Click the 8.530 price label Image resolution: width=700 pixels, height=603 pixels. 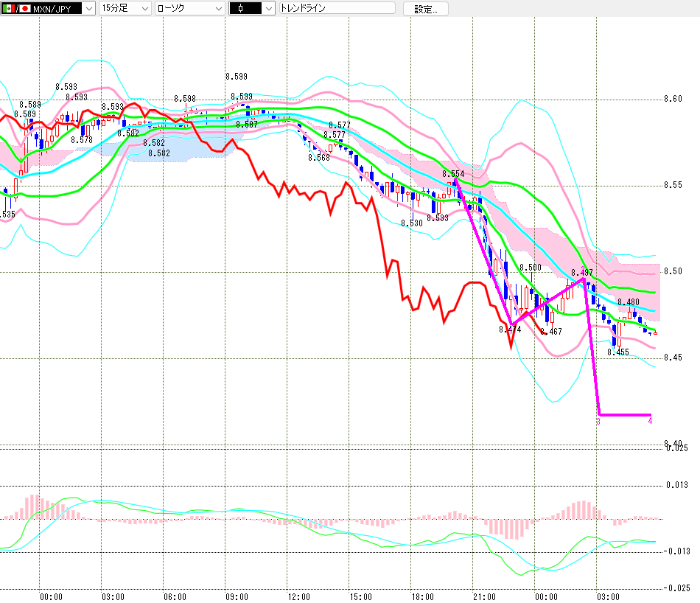412,223
